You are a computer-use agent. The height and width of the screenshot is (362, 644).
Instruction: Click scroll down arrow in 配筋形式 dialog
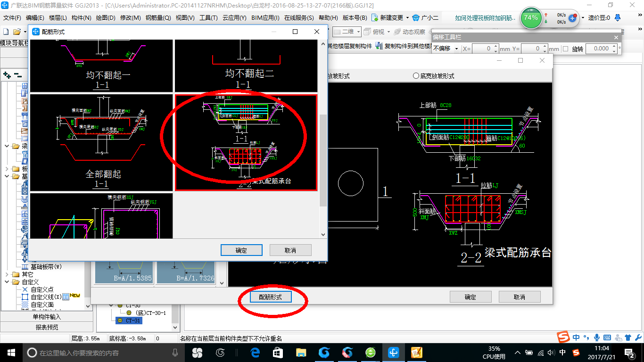(x=323, y=234)
